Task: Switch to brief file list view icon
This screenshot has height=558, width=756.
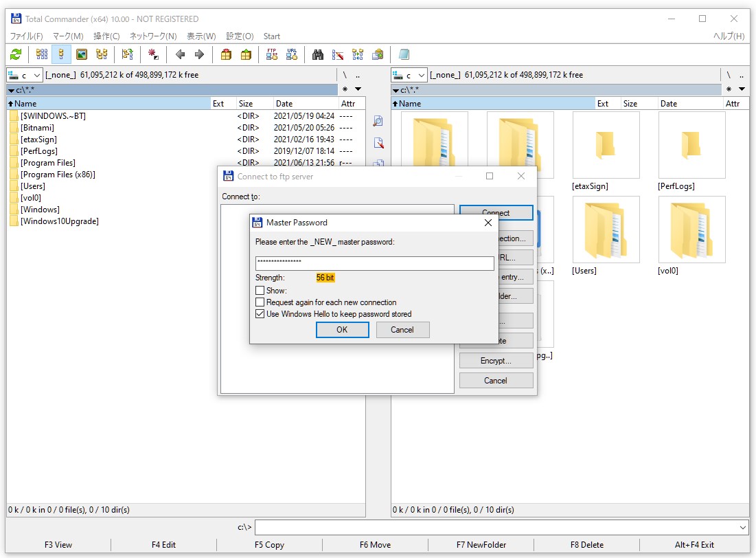Action: [x=42, y=54]
